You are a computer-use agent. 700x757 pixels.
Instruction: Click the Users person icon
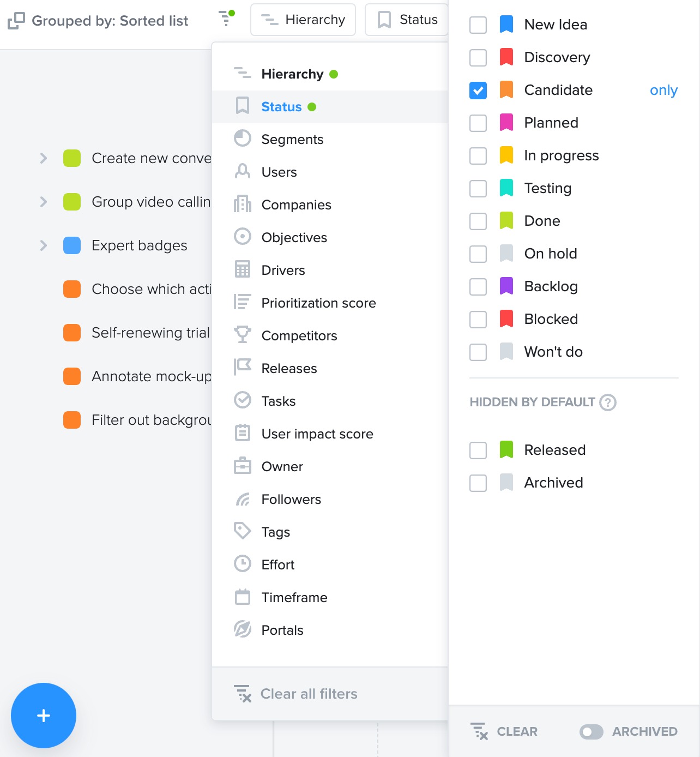click(x=243, y=171)
